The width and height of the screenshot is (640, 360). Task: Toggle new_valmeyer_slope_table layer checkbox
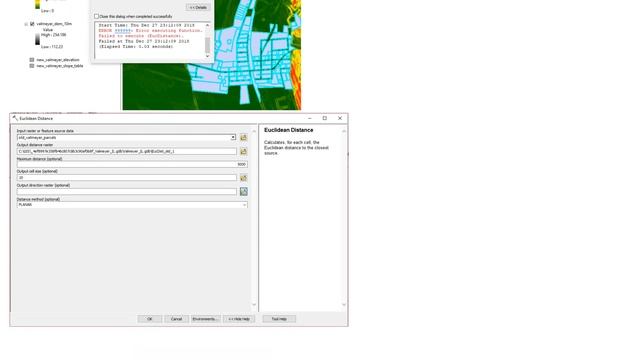coord(32,66)
